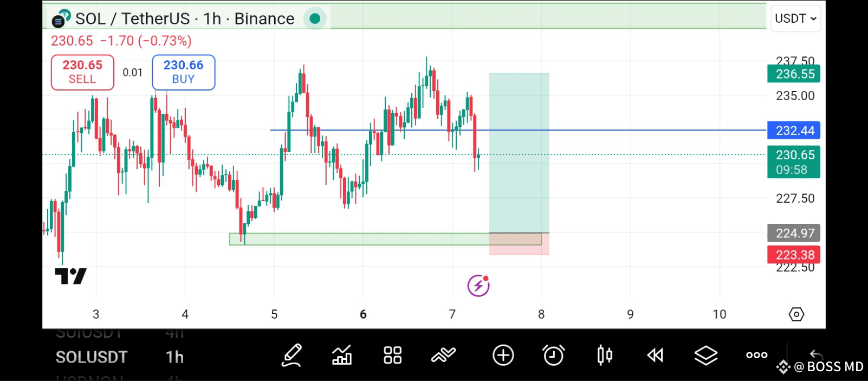Tap the add plus circle icon
The width and height of the screenshot is (868, 381).
click(x=503, y=356)
